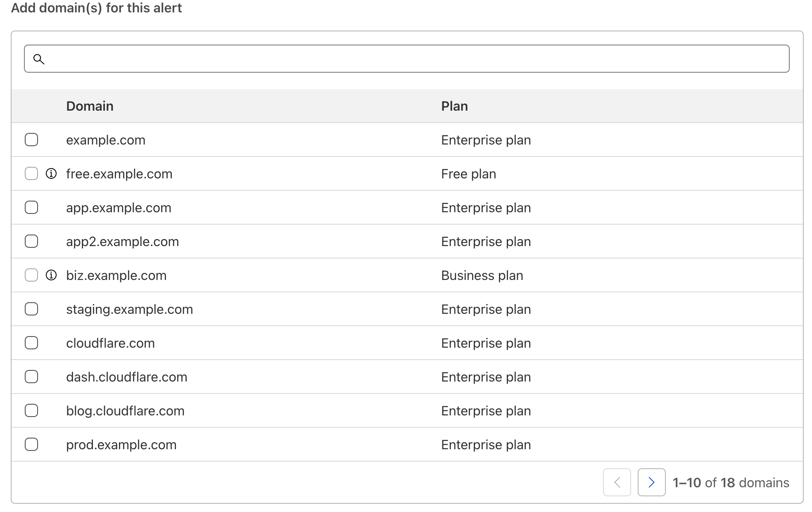
Task: Click the search magnifier icon
Action: [39, 59]
